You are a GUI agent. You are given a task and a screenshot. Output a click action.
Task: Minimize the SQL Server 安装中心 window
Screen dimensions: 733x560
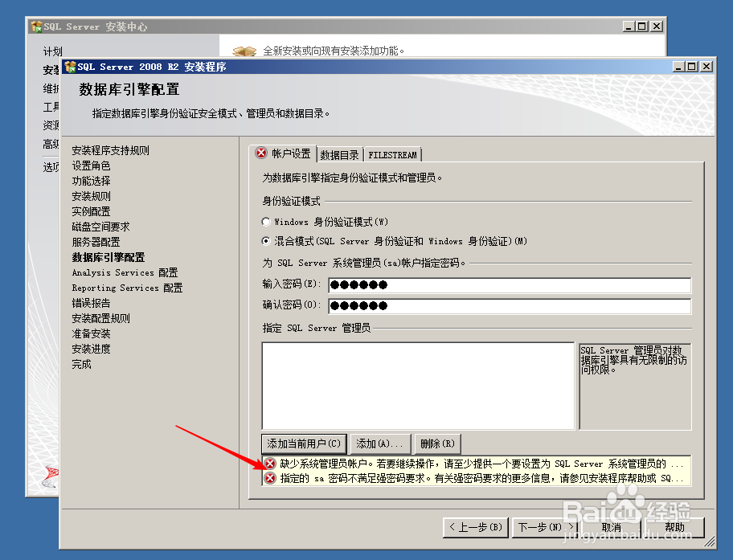point(629,27)
